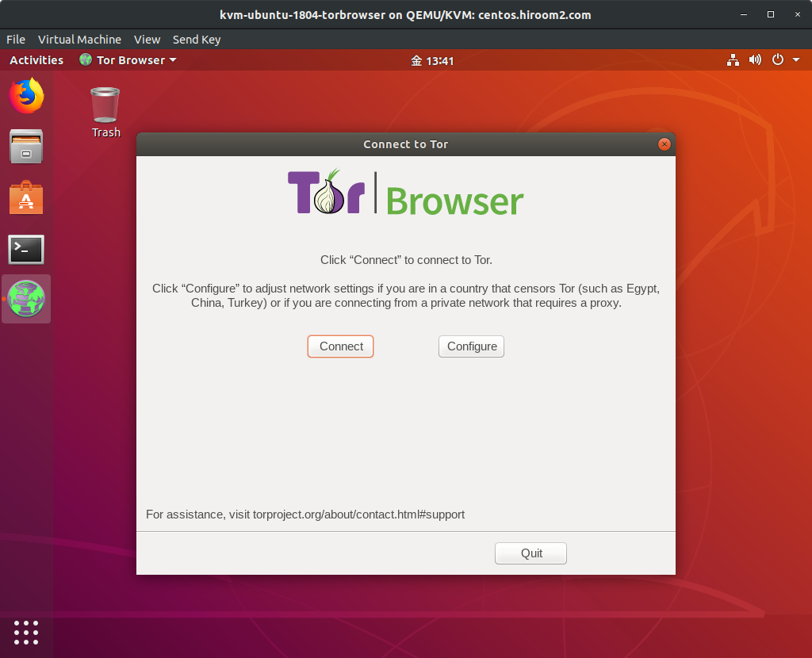This screenshot has width=812, height=658.
Task: Open the Send Key menu
Action: [197, 40]
